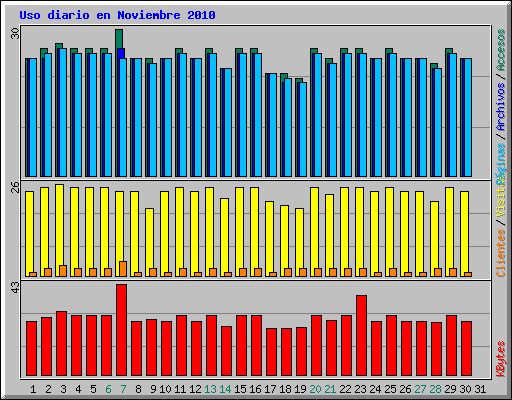This screenshot has width=512, height=400.
Task: Click the day 15 label on the axis
Action: [x=240, y=389]
